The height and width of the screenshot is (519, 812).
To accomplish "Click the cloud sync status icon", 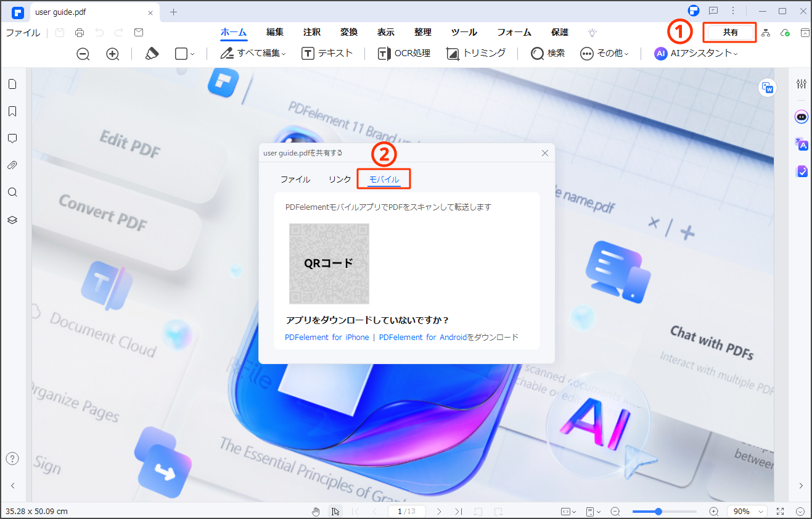I will pyautogui.click(x=785, y=33).
